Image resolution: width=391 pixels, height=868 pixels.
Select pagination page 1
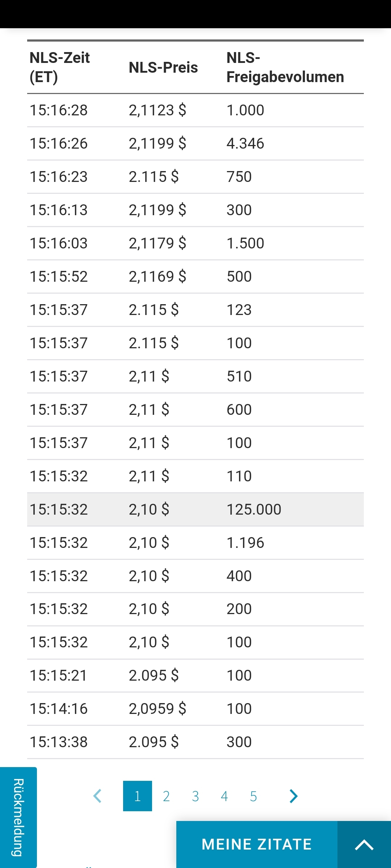[138, 796]
